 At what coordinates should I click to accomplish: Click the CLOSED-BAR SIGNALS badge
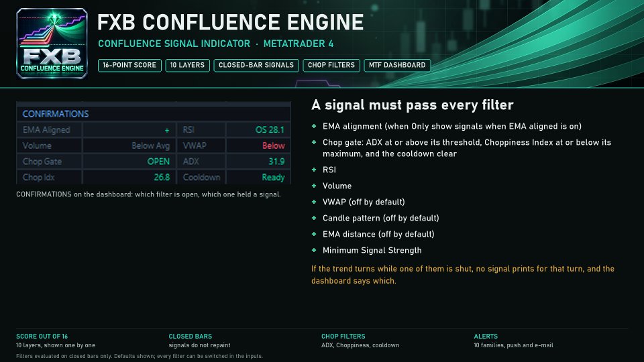tap(256, 65)
